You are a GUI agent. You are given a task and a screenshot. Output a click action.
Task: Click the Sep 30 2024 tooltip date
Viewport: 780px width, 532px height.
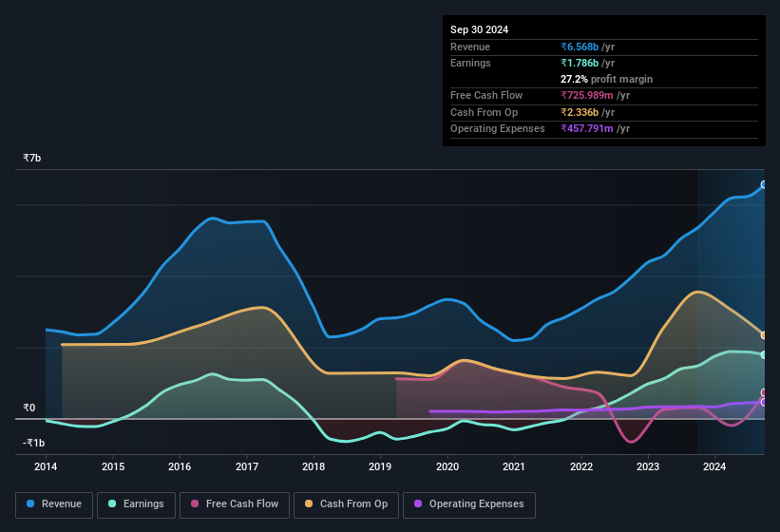point(479,29)
